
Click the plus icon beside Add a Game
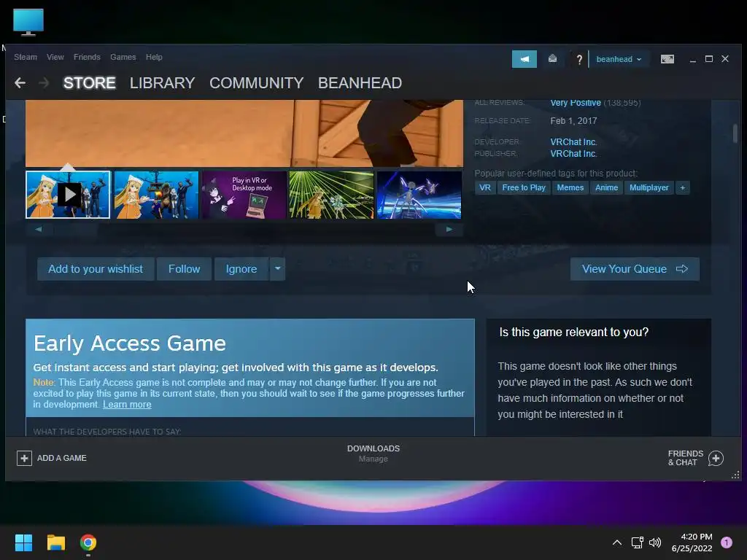(x=24, y=458)
